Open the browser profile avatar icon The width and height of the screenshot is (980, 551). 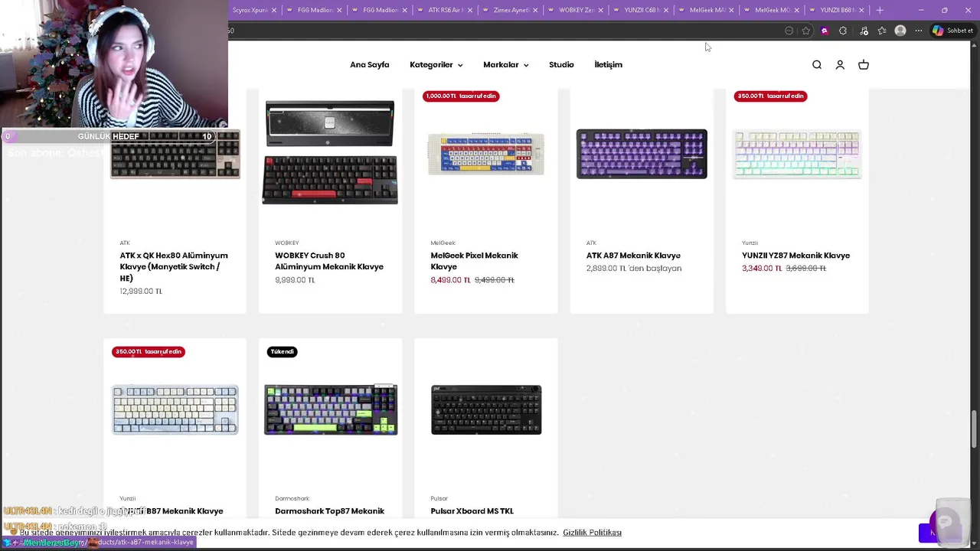point(900,31)
